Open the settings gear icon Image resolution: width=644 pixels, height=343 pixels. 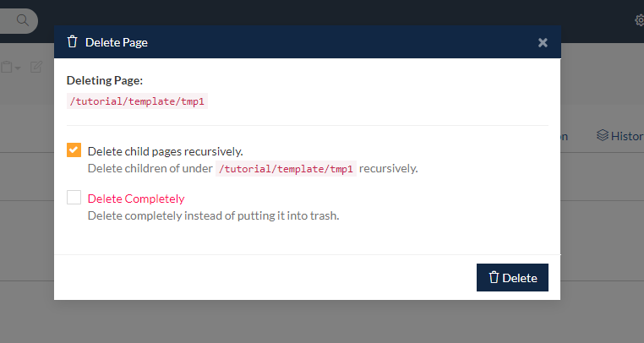[x=639, y=20]
